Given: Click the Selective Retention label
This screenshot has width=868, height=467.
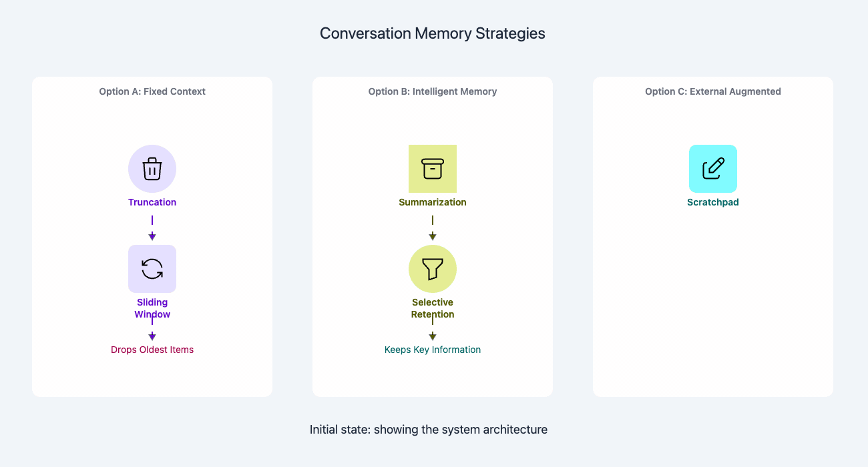Looking at the screenshot, I should 433,308.
